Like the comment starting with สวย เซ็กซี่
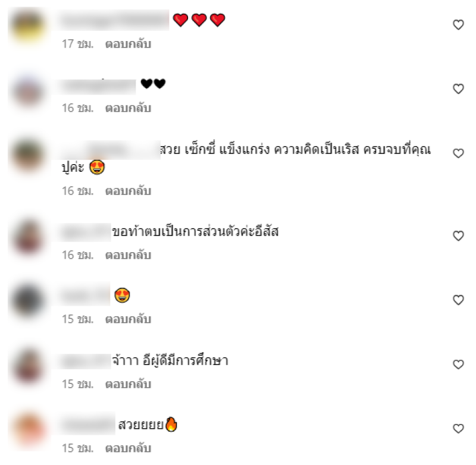The height and width of the screenshot is (465, 476). click(458, 153)
